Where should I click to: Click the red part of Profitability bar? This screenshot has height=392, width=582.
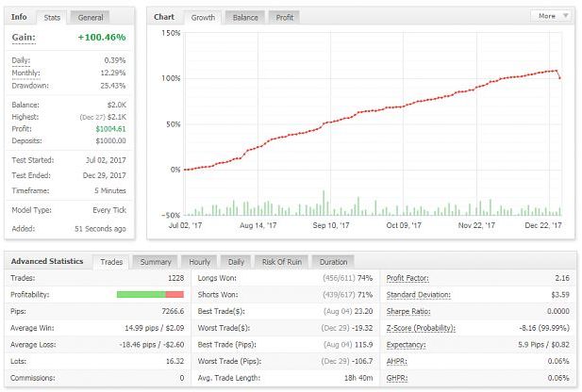(175, 295)
